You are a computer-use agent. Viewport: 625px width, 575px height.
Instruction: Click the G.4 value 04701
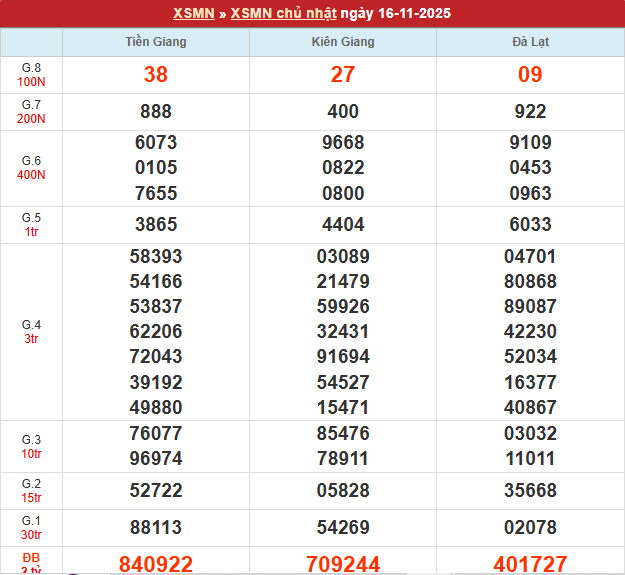point(531,256)
